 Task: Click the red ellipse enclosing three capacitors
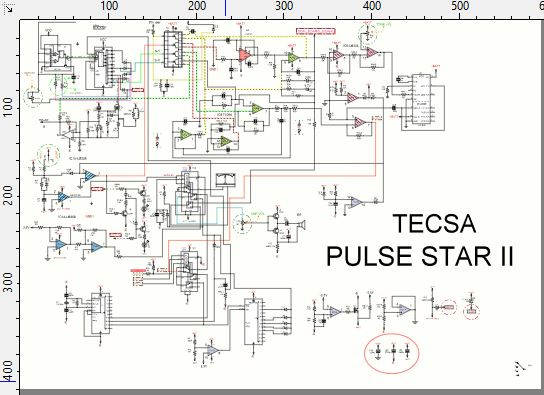392,353
